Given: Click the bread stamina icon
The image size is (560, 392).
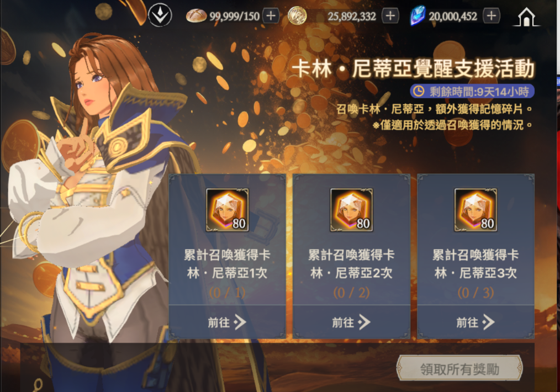Looking at the screenshot, I should (196, 16).
